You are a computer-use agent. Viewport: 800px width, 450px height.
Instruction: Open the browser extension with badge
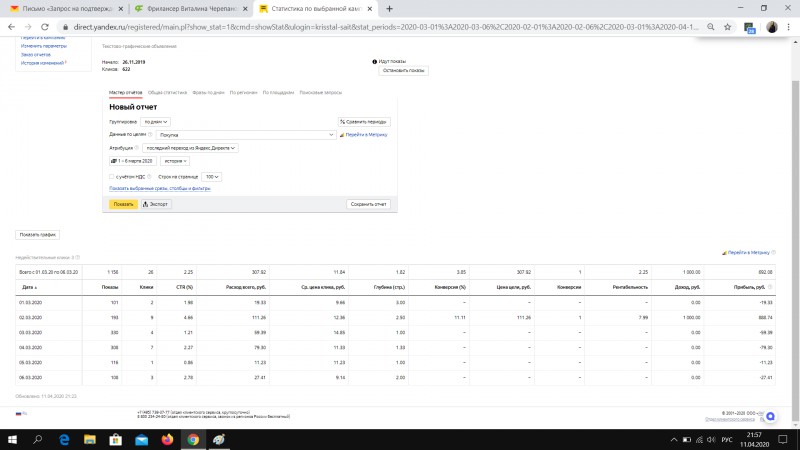[x=749, y=28]
